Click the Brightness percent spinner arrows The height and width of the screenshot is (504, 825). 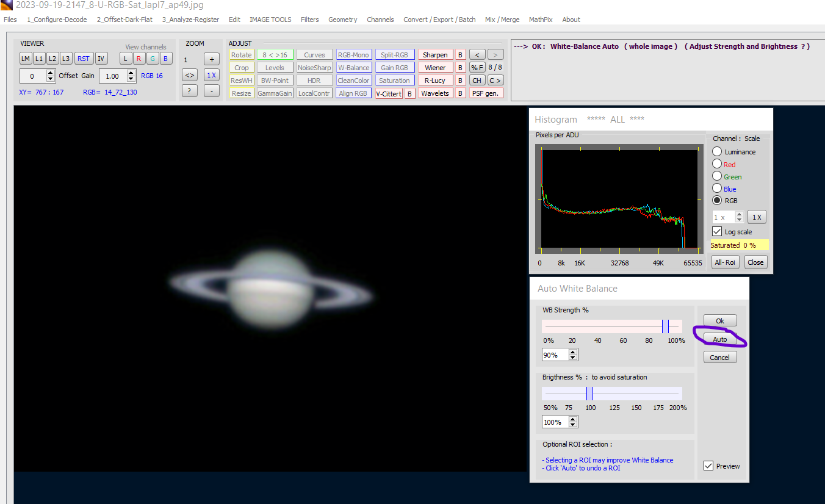click(x=573, y=422)
